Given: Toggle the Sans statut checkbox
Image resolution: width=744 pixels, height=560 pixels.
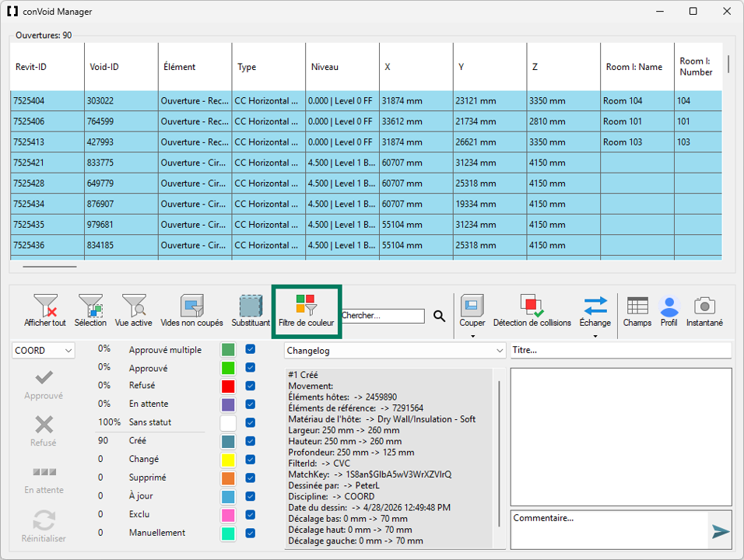Looking at the screenshot, I should tap(250, 422).
